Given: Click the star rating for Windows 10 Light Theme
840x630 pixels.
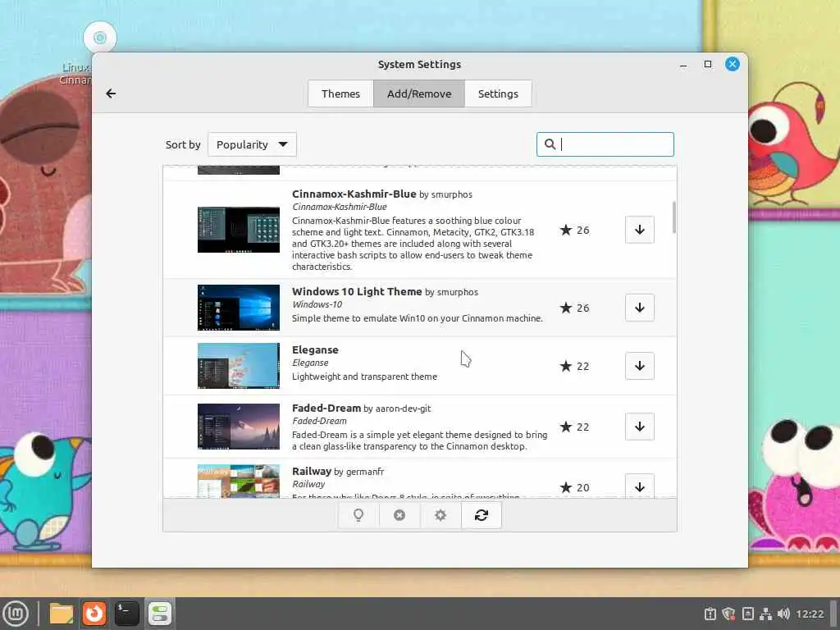Looking at the screenshot, I should (x=574, y=308).
